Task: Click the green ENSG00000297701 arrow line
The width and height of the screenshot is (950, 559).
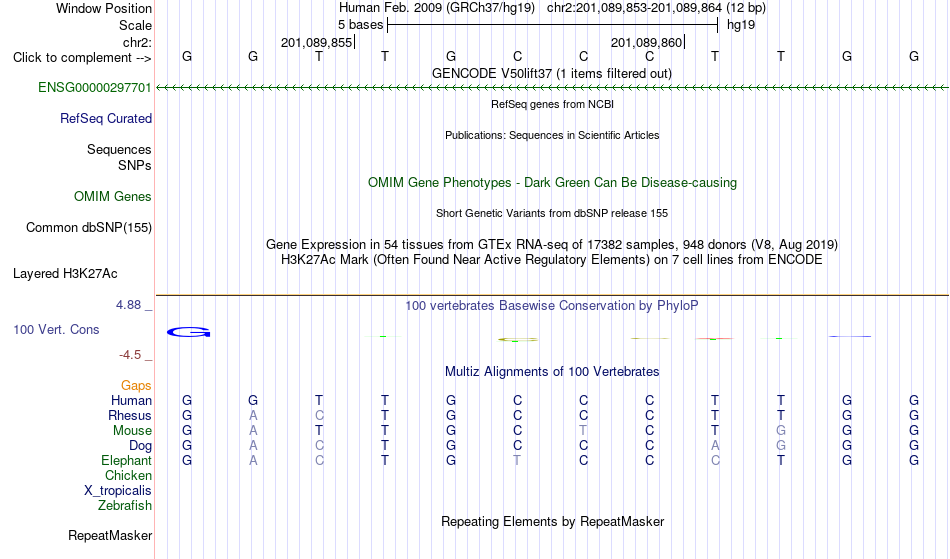Action: click(553, 88)
